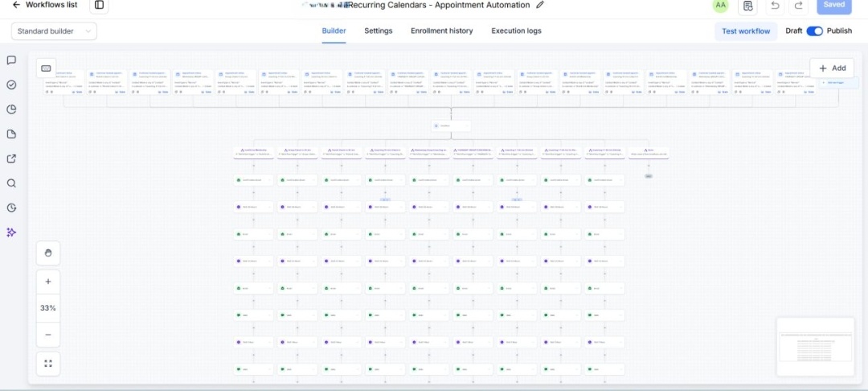Select the Wednesday Group Coaching branch
The image size is (868, 391).
[x=429, y=152]
